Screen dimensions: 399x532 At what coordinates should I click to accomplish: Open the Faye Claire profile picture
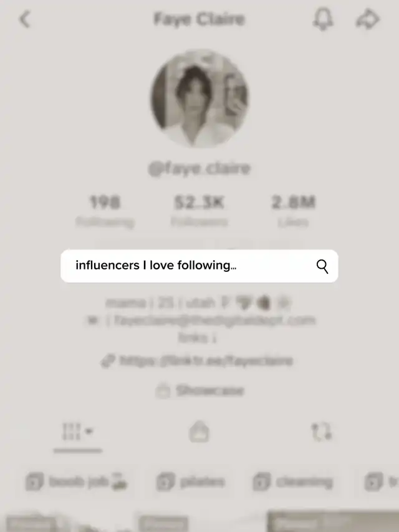pos(199,99)
